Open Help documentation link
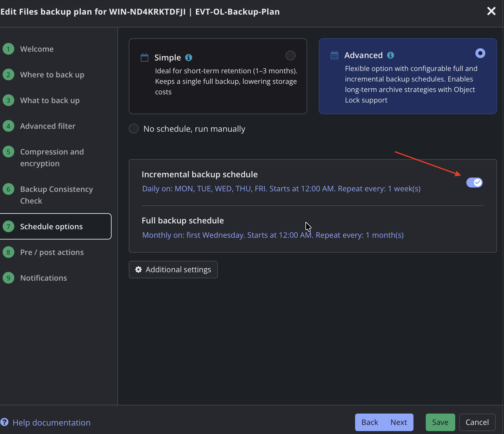 (x=51, y=423)
